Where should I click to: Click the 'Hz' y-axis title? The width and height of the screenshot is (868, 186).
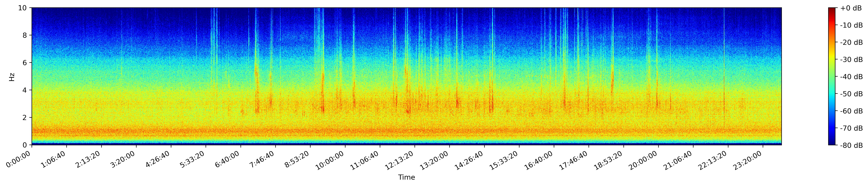[x=12, y=77]
